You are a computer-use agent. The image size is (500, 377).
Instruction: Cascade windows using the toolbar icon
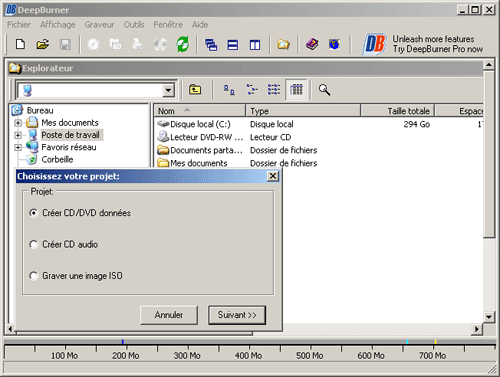tap(211, 45)
